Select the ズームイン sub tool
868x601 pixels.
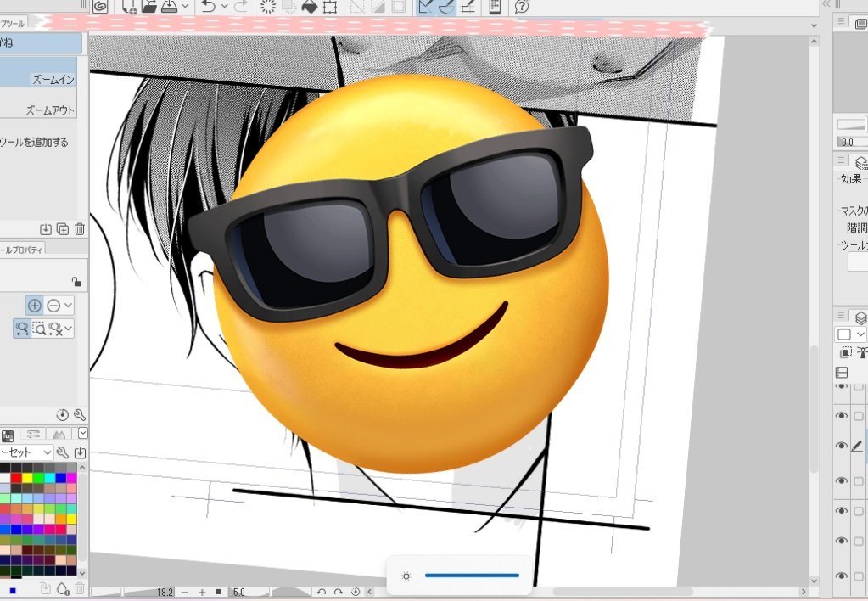[x=39, y=71]
